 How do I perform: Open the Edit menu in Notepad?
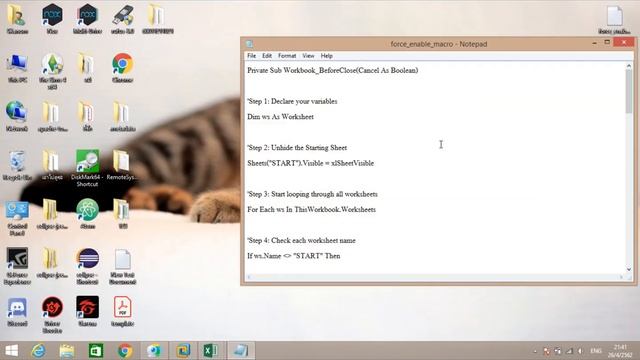click(x=267, y=56)
